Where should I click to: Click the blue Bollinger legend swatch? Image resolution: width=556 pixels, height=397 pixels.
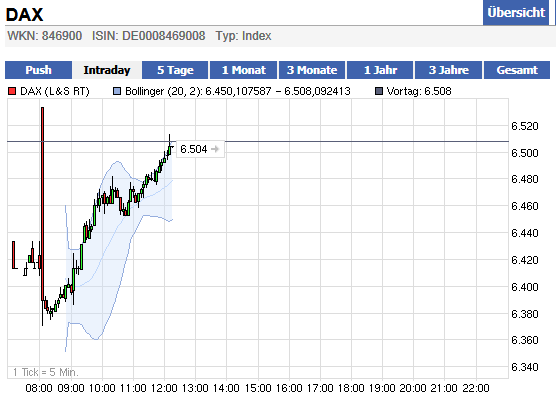coord(117,91)
